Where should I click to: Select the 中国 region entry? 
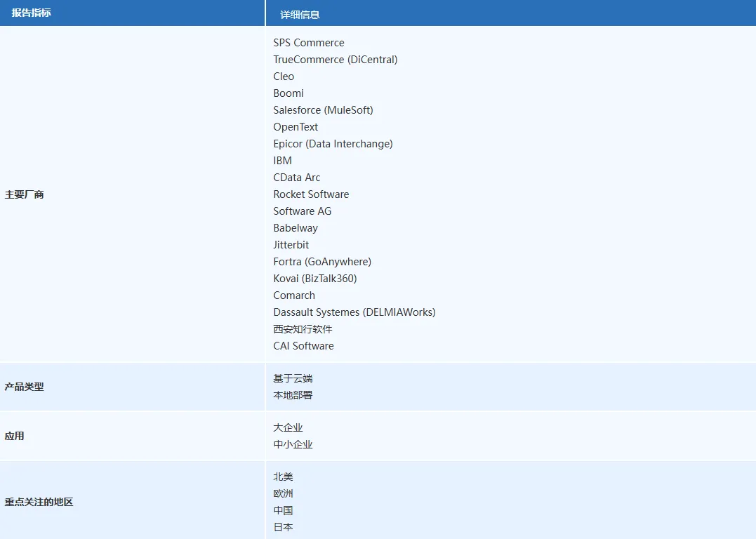click(283, 510)
